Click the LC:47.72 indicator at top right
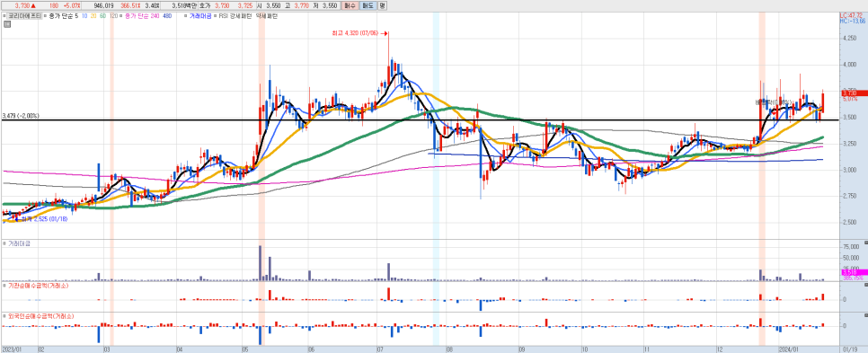This screenshot has width=868, height=353. point(852,15)
